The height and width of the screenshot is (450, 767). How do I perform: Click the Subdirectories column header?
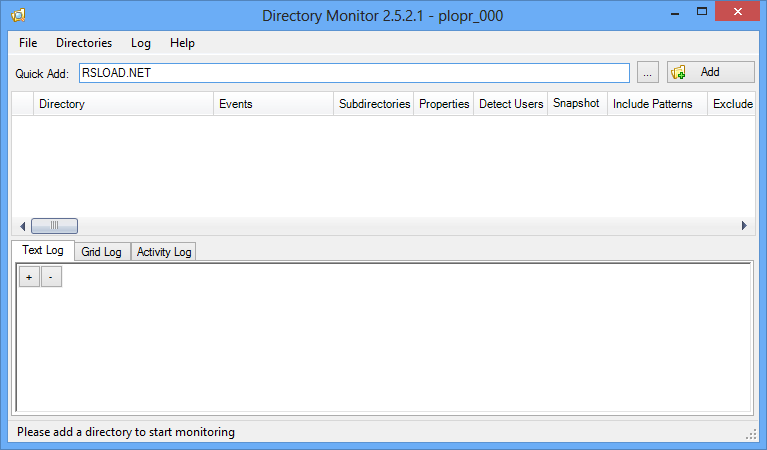tap(374, 104)
